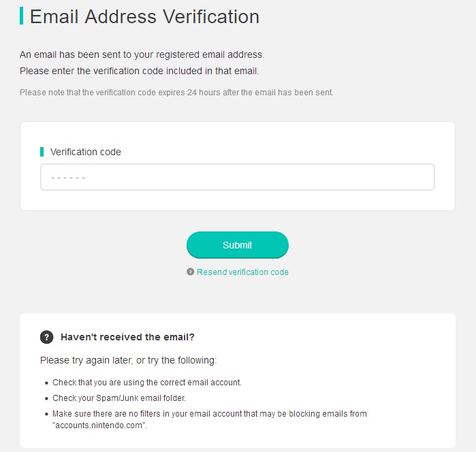Click the "Please try again later" sentence
This screenshot has height=452, width=476.
[x=129, y=360]
